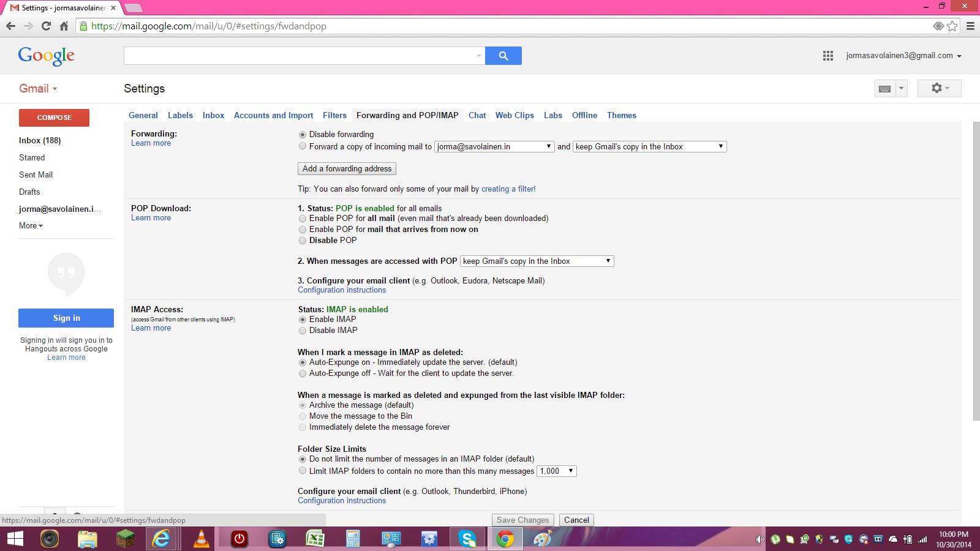This screenshot has height=551, width=980.
Task: Reload the page with the refresh icon
Action: pyautogui.click(x=46, y=26)
